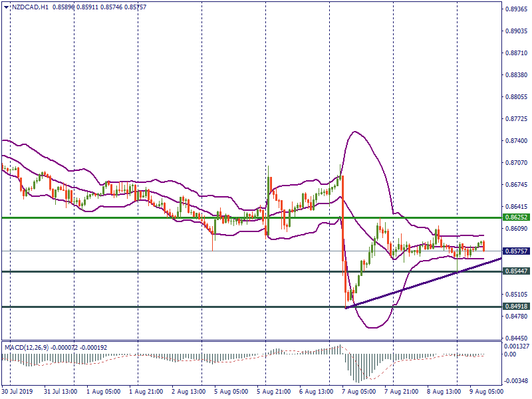The image size is (532, 399).
Task: Click the 7 Aug 05:00 time label
Action: pos(359,392)
